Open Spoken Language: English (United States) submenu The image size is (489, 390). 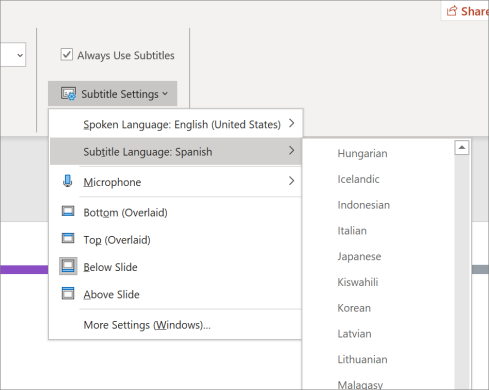coord(176,124)
